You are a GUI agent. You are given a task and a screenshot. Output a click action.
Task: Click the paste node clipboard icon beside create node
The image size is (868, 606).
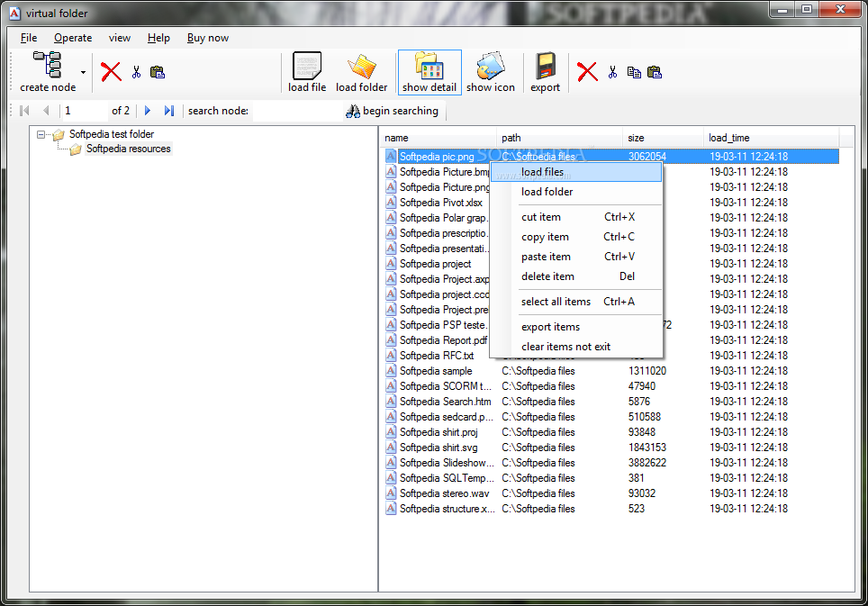[158, 72]
